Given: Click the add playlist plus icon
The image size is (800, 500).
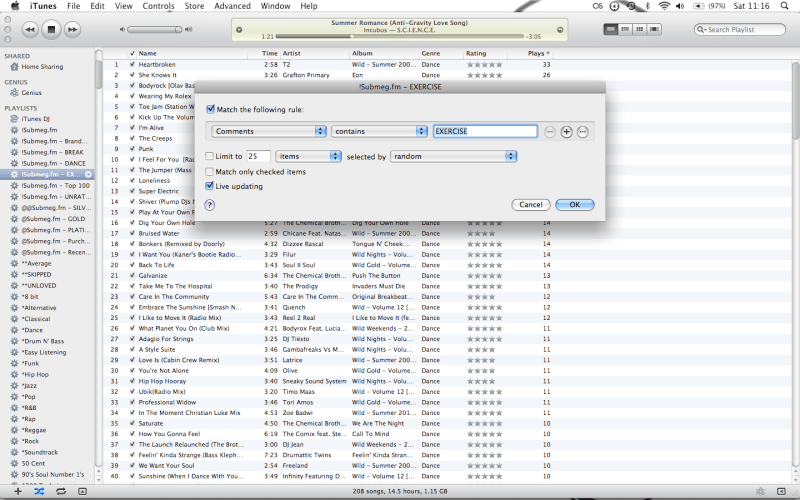Looking at the screenshot, I should pos(16,492).
